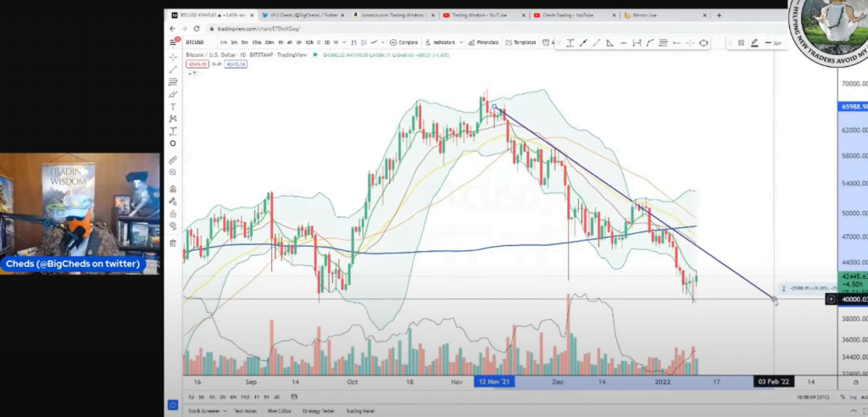The image size is (868, 417).
Task: Select the crosshair cursor tool
Action: (173, 56)
